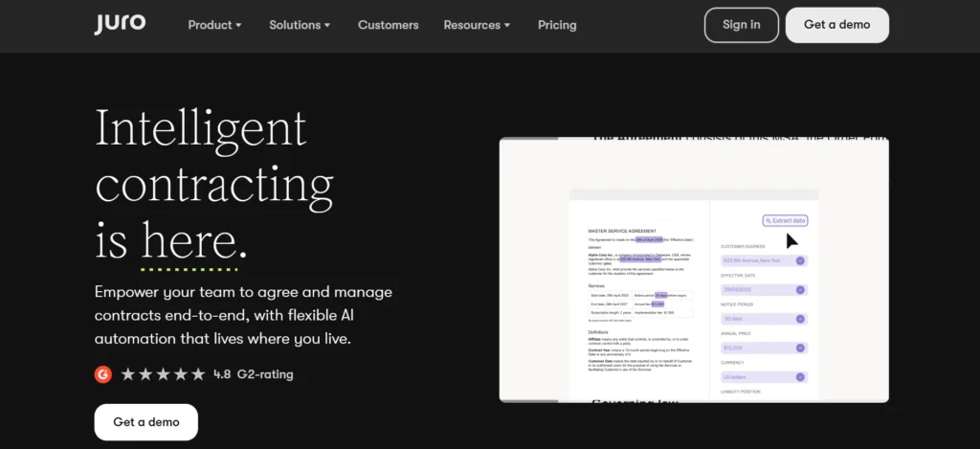Image resolution: width=980 pixels, height=449 pixels.
Task: Expand the Resources dropdown menu
Action: pos(478,25)
